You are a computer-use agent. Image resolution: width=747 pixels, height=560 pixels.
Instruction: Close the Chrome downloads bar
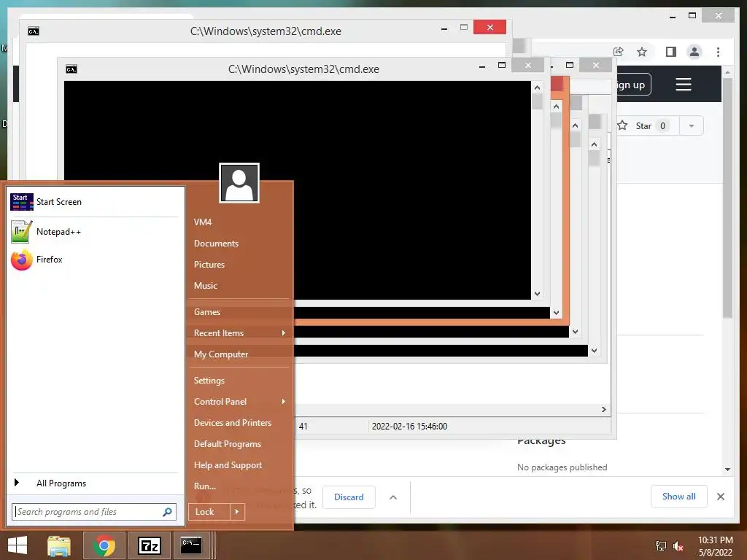(721, 497)
